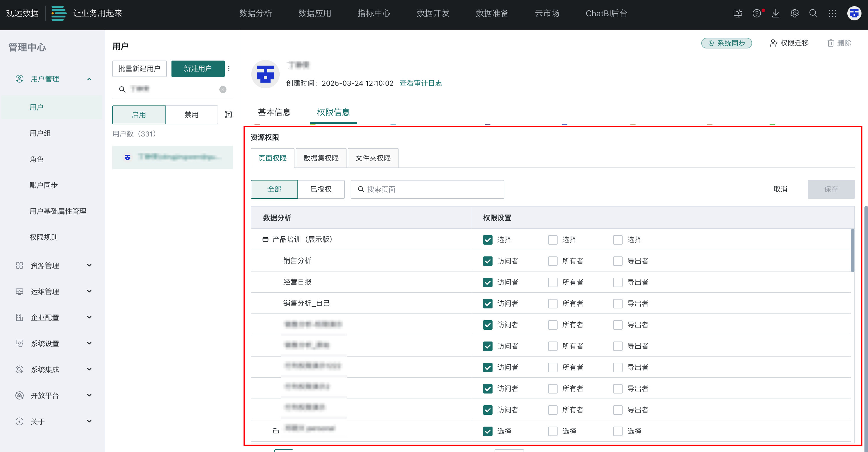The height and width of the screenshot is (452, 868).
Task: Check 所有者 for 销售分析 row
Action: pyautogui.click(x=553, y=261)
